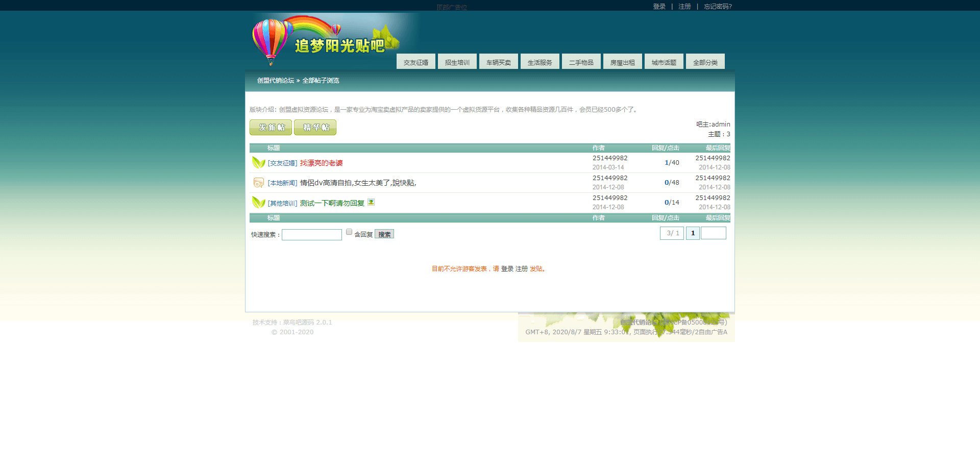
Task: Click image attachment icon after 测试一下啊请勿回复
Action: (371, 202)
